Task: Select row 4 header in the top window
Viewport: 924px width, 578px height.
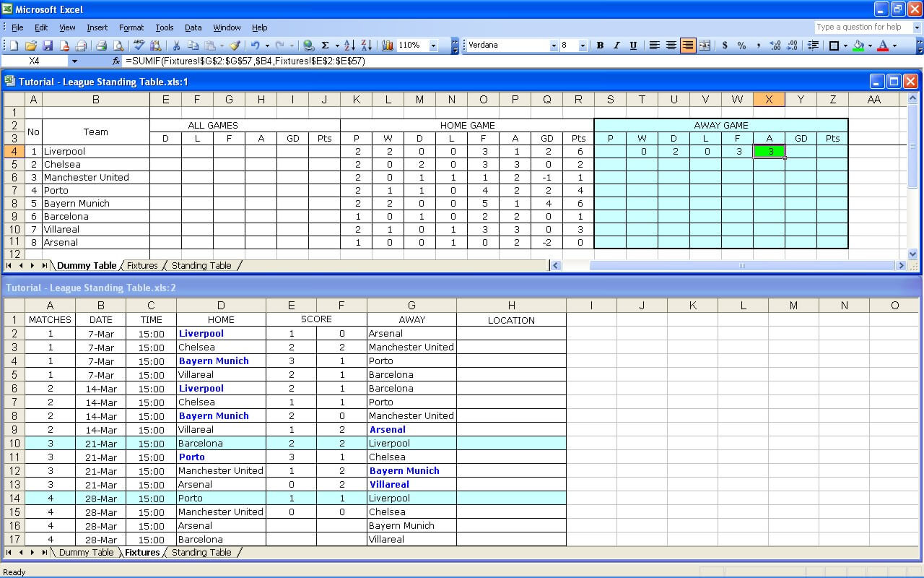Action: pyautogui.click(x=14, y=152)
